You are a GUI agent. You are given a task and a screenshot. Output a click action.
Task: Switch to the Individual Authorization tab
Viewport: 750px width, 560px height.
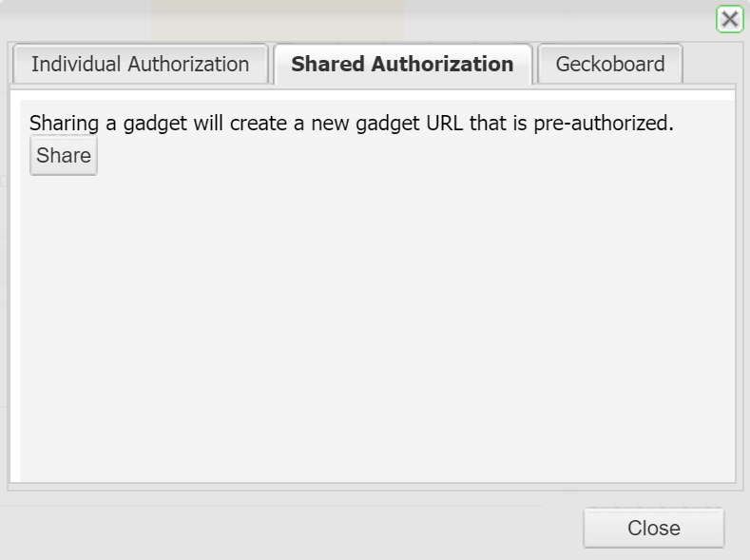(x=140, y=65)
